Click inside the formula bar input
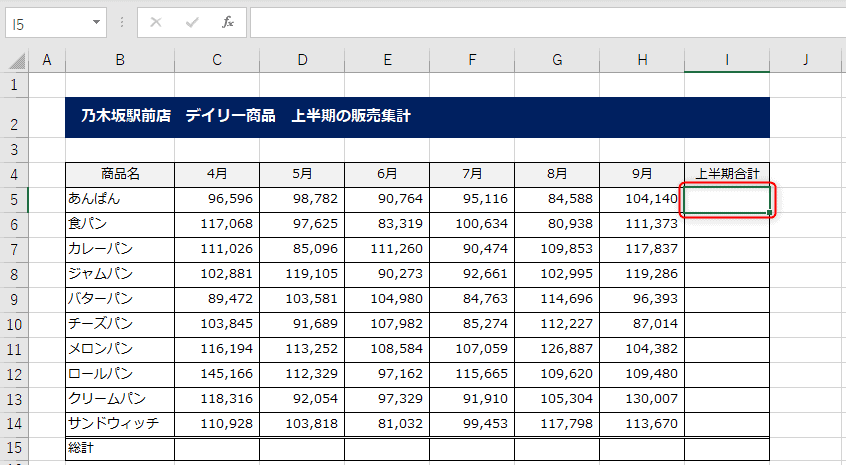Screen dimensions: 846x465 tap(548, 23)
